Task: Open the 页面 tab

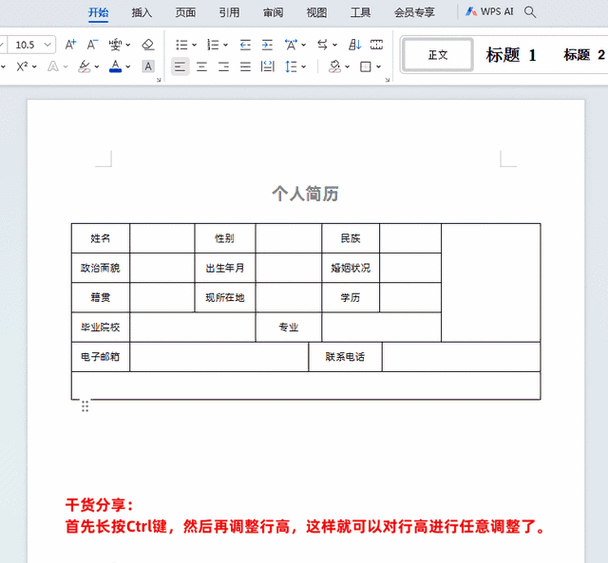Action: click(185, 13)
